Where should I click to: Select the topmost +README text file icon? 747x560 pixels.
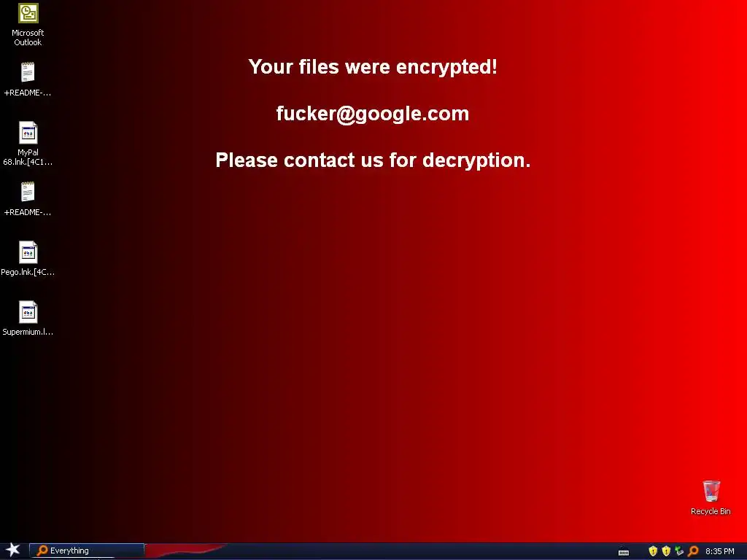pos(28,79)
